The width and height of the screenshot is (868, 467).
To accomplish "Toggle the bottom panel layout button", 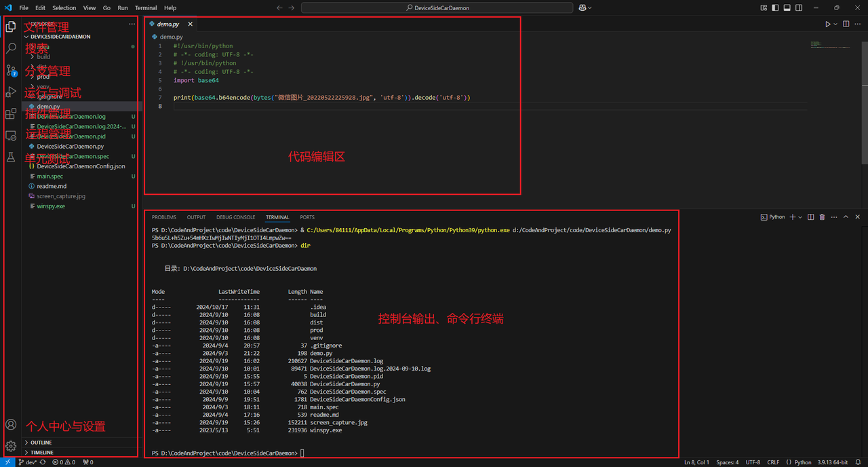I will point(787,8).
